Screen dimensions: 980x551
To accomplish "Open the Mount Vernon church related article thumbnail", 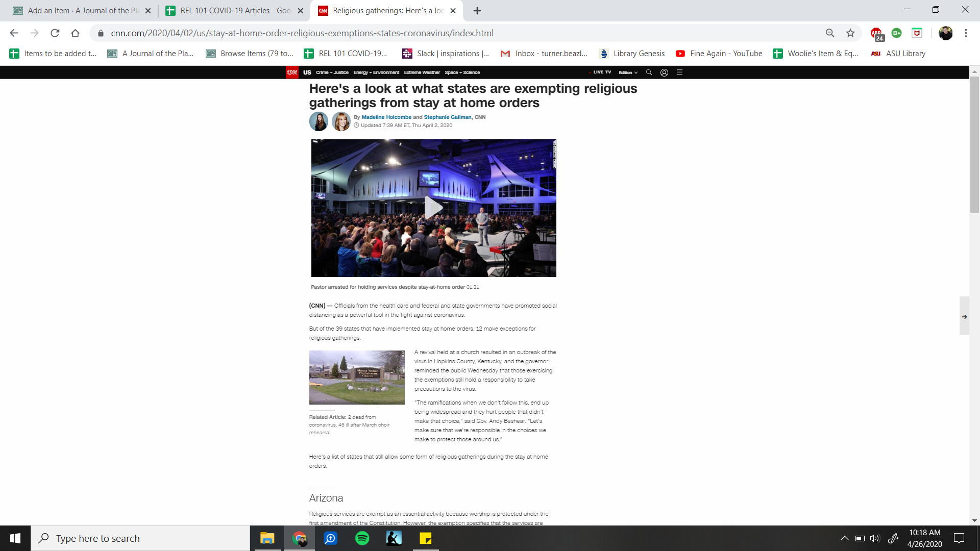I will pyautogui.click(x=357, y=378).
